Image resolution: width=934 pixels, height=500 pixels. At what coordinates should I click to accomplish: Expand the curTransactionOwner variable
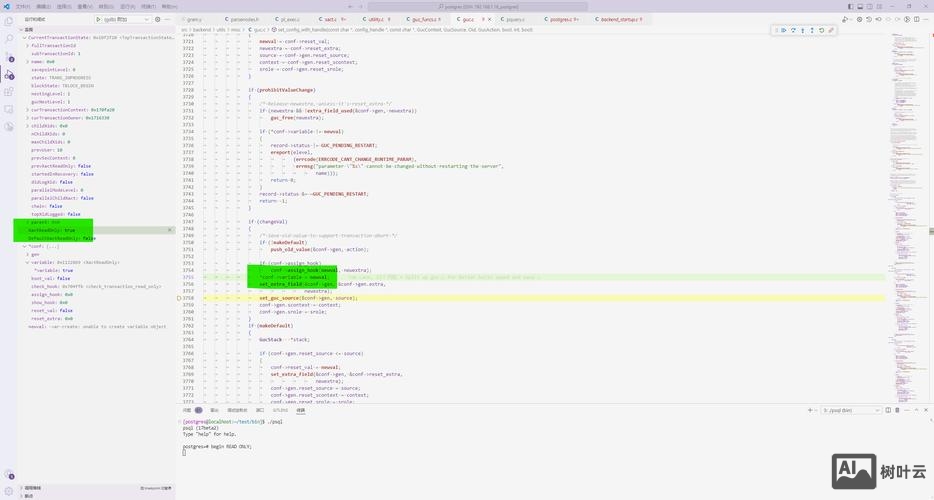point(28,117)
